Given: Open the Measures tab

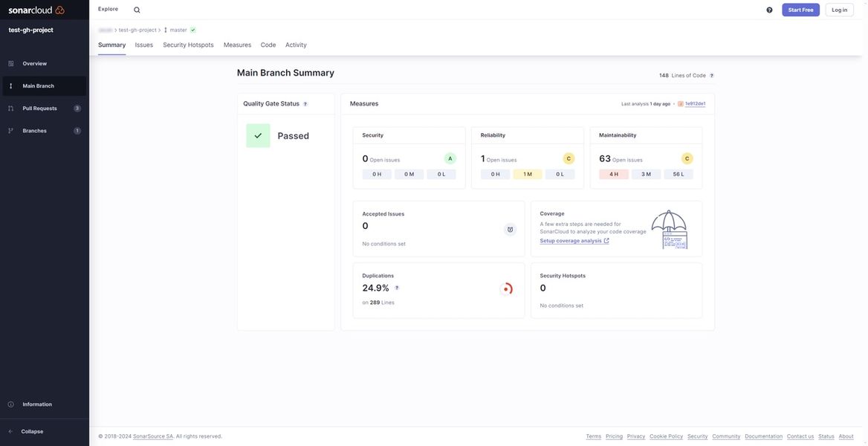Looking at the screenshot, I should point(238,45).
